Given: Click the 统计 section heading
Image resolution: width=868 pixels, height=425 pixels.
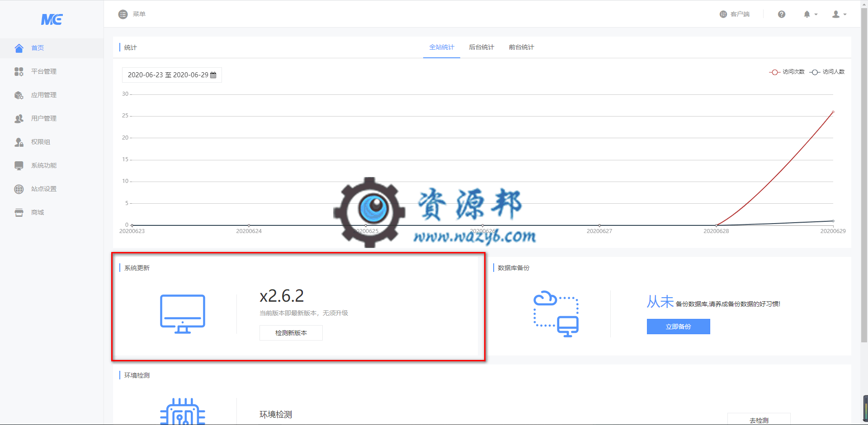Looking at the screenshot, I should pyautogui.click(x=131, y=47).
